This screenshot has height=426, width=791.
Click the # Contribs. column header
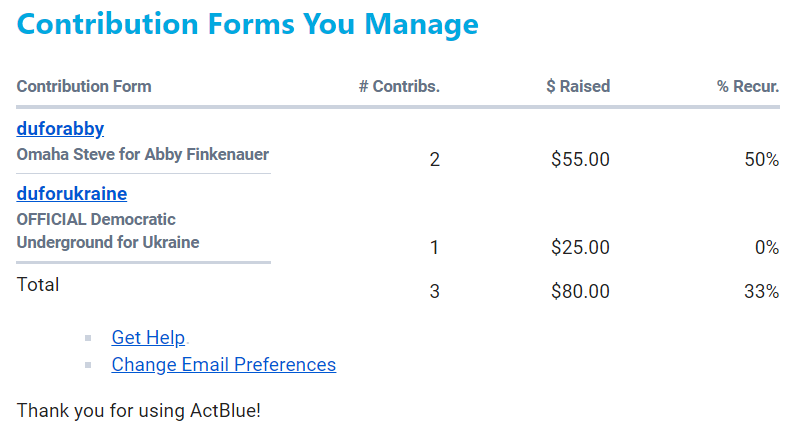point(399,86)
